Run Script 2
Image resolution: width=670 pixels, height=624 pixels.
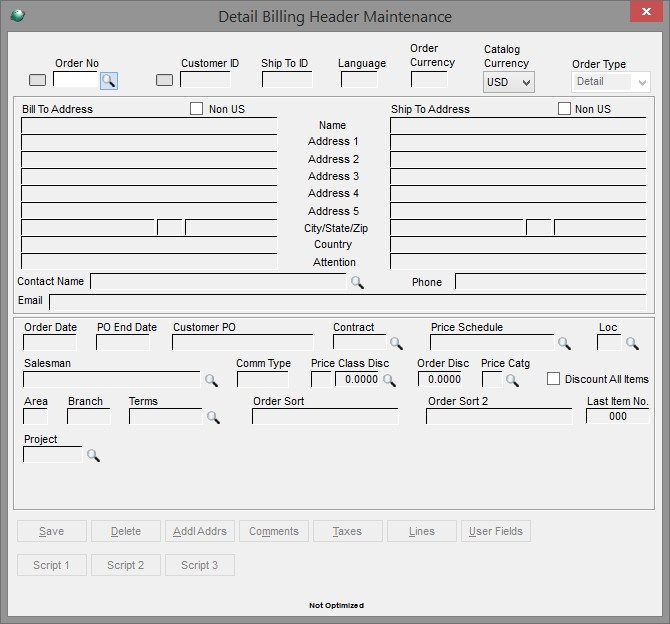click(x=126, y=565)
